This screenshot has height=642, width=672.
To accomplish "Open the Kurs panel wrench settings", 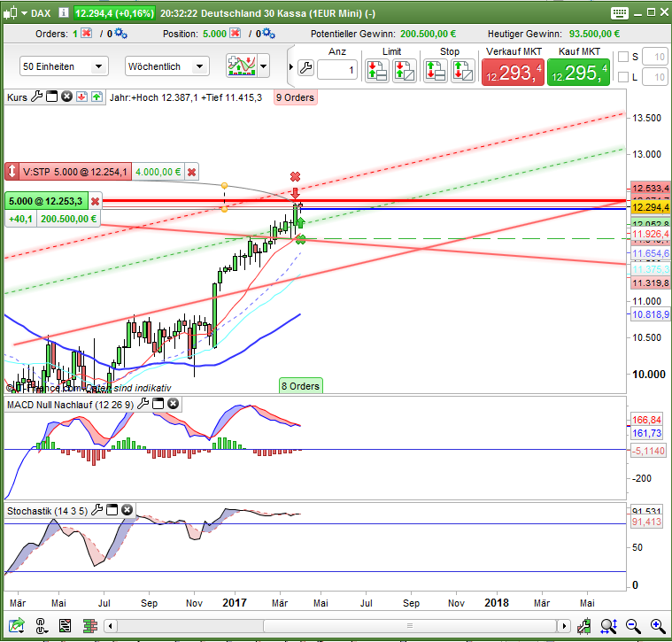I will 37,97.
